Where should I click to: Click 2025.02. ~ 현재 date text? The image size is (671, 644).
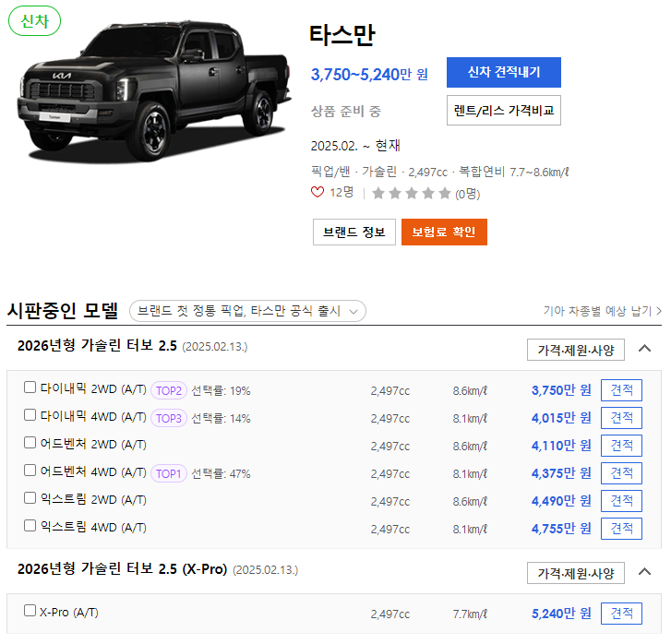tap(355, 146)
